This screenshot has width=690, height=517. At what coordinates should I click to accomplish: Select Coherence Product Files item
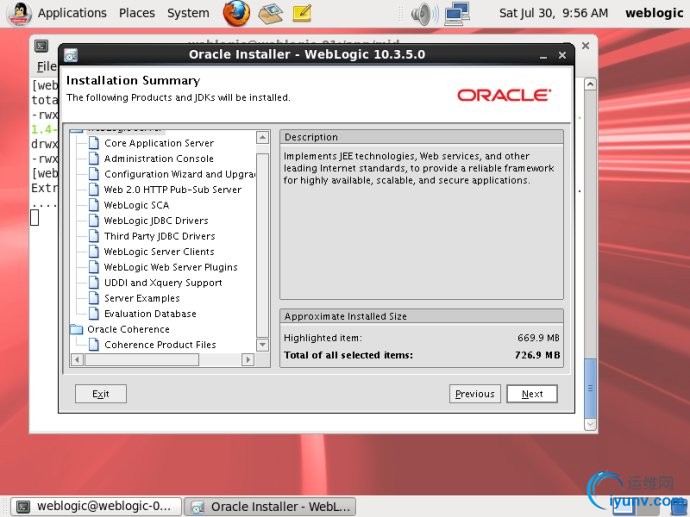(x=160, y=345)
